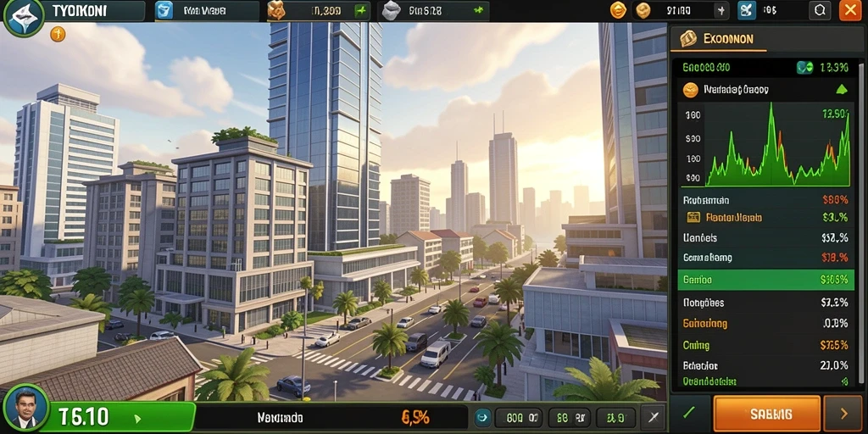Click the orange chevron arrow at bottom-right
Image resolution: width=868 pixels, height=434 pixels.
coord(843,414)
